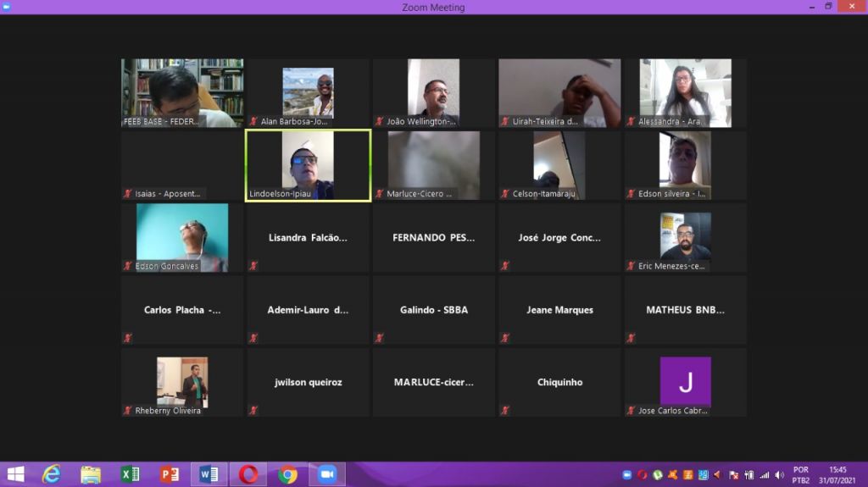This screenshot has height=487, width=868.
Task: Click muted mic icon on Isaias tile
Action: coord(128,194)
